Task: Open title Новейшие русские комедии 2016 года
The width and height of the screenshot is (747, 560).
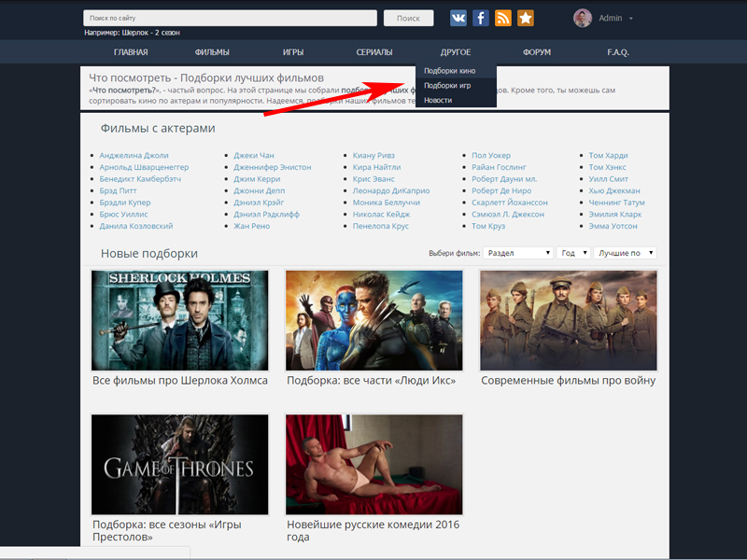Action: tap(373, 530)
